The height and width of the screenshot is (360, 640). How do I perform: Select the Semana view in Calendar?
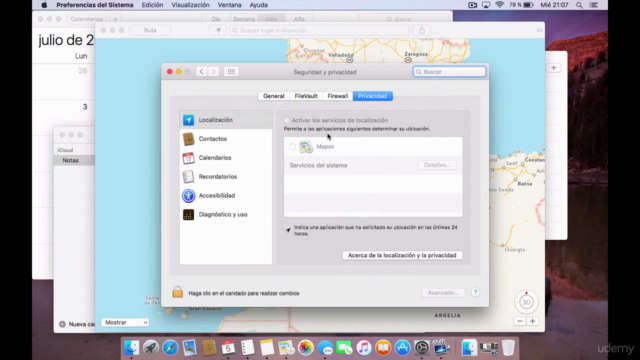[244, 19]
